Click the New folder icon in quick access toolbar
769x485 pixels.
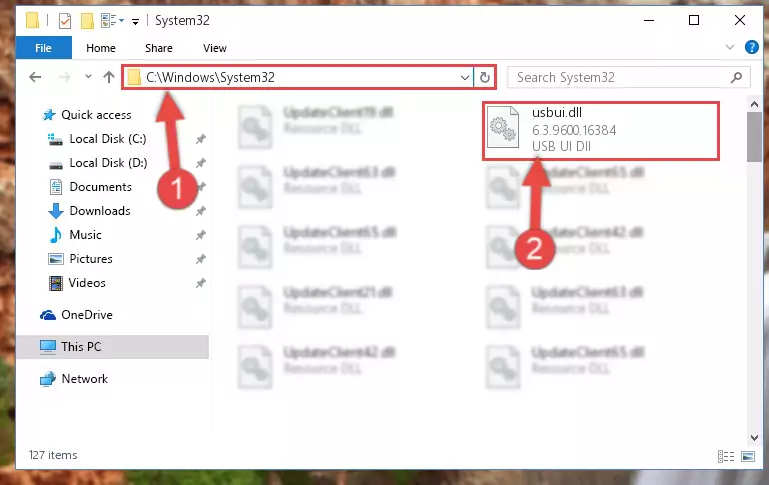[87, 21]
